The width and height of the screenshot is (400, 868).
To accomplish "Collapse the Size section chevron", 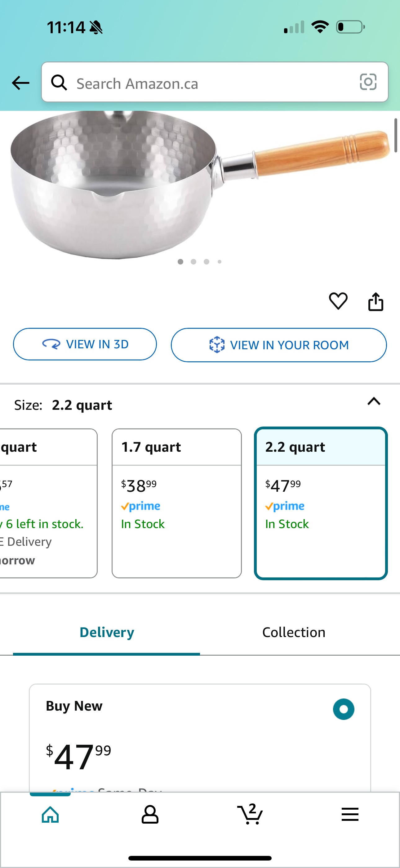I will click(374, 401).
